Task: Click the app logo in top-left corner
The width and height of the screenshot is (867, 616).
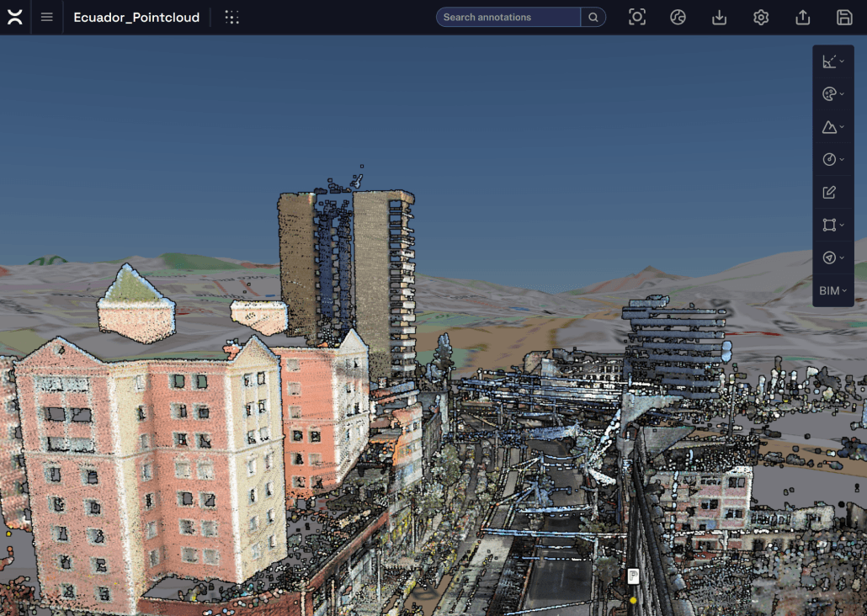Action: [15, 18]
